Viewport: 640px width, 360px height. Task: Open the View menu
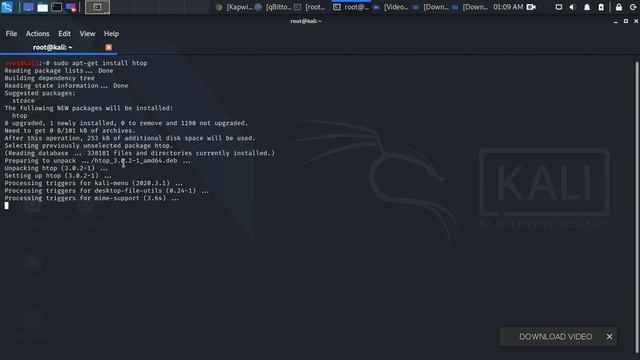(x=87, y=33)
